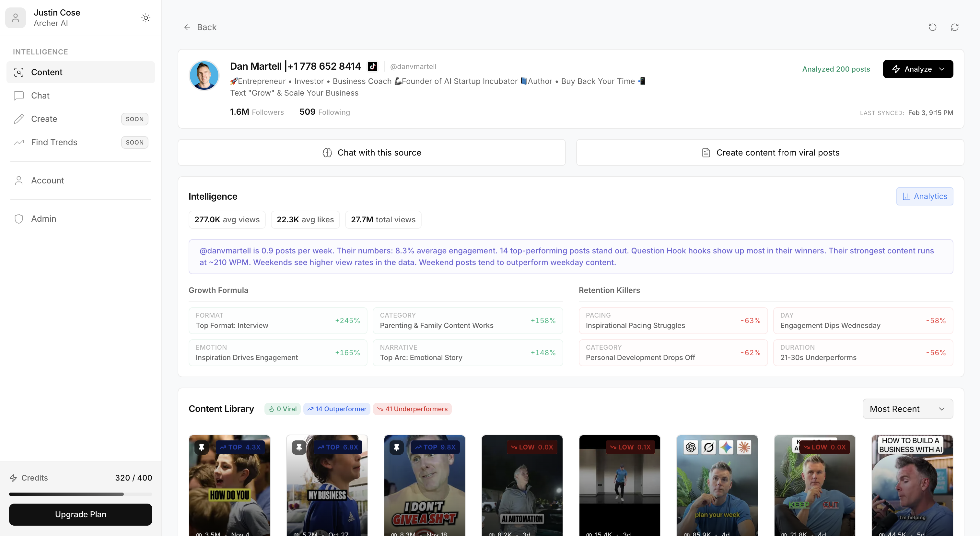
Task: Go to Account in the sidebar
Action: 47,180
